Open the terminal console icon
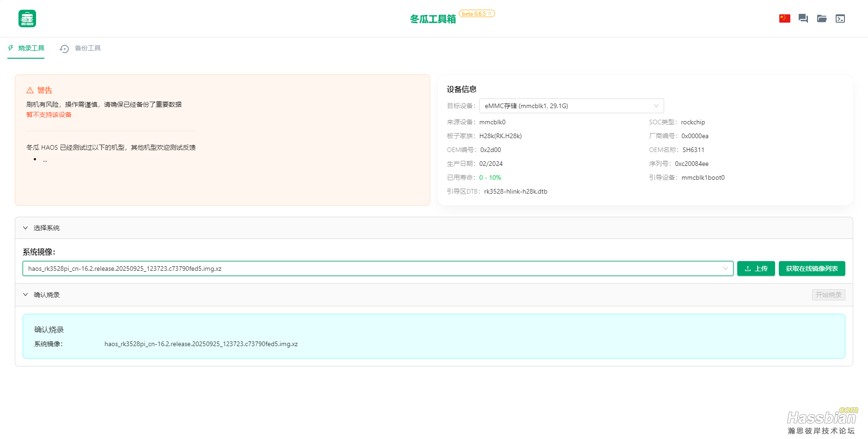 [840, 18]
